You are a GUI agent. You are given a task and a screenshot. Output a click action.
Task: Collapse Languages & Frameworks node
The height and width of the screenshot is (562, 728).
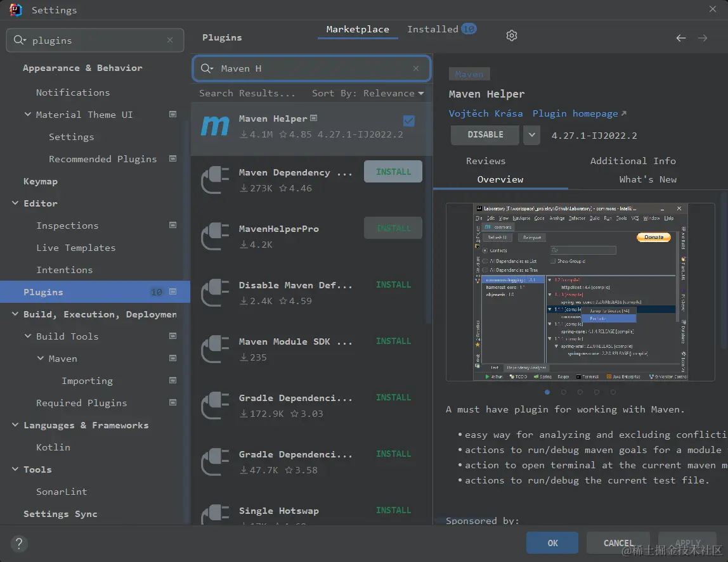point(15,425)
